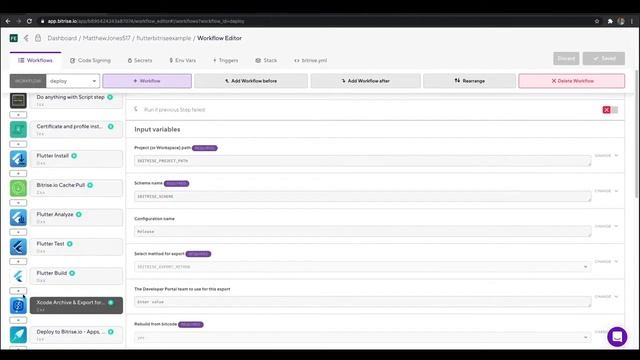Switch to the Env Vars tab
This screenshot has height=360, width=640.
point(182,60)
